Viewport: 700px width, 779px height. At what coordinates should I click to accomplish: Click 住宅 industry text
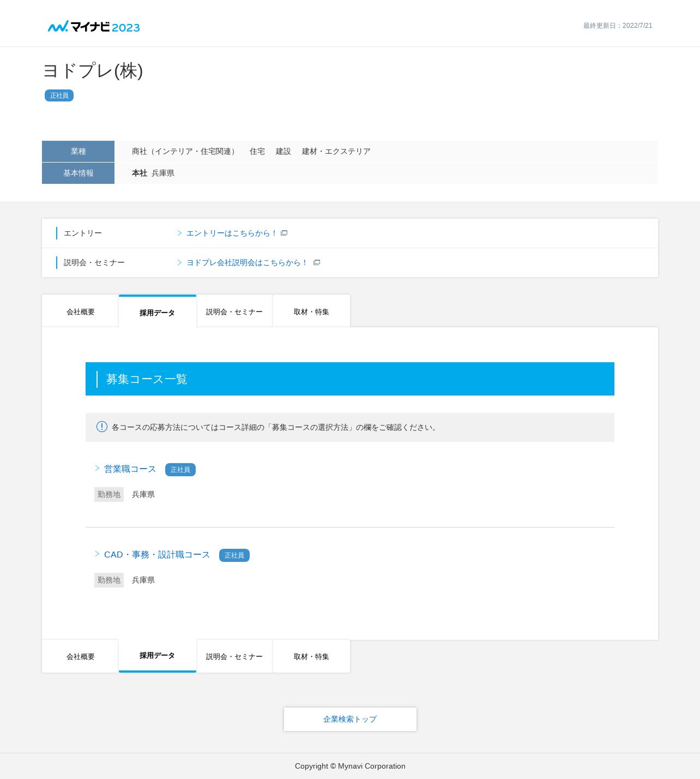coord(257,151)
